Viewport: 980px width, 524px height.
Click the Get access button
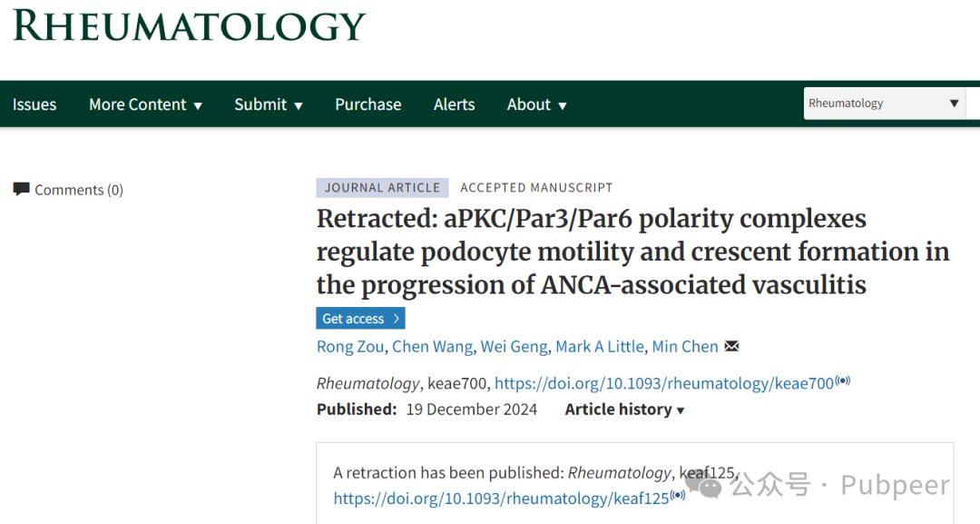click(x=360, y=318)
